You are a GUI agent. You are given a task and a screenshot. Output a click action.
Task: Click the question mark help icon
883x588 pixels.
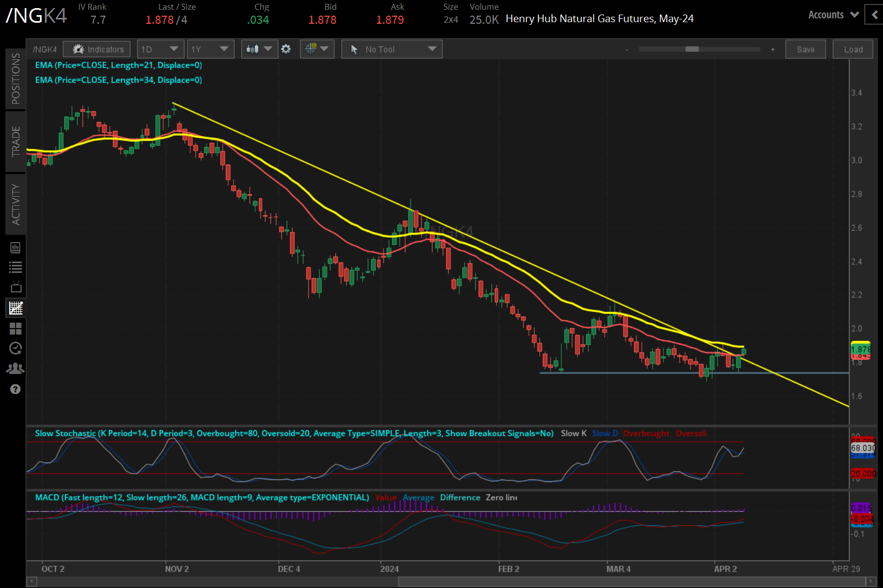(x=15, y=389)
